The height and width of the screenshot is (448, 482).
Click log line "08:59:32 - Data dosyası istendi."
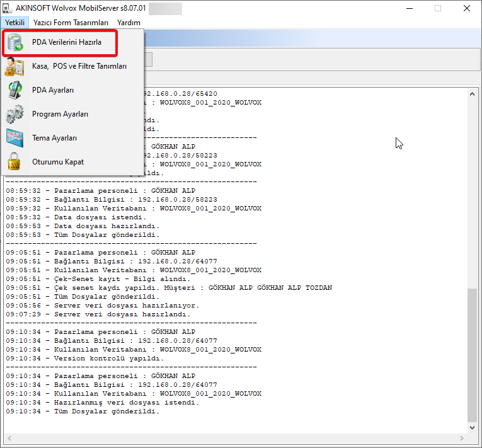[76, 217]
